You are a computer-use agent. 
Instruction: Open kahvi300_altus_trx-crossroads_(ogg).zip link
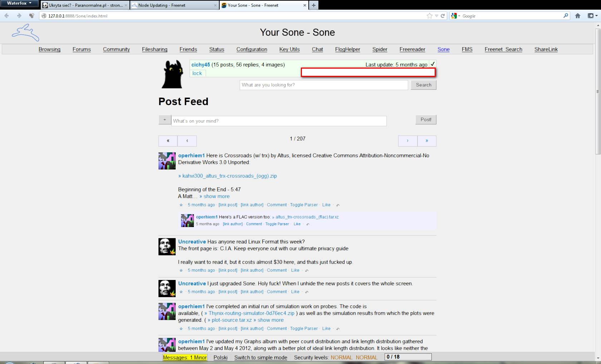[x=228, y=176]
